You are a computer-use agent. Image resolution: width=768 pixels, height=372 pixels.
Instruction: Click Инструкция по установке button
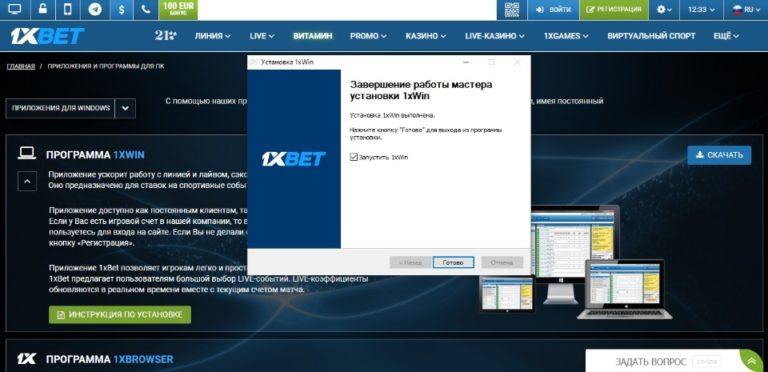120,314
